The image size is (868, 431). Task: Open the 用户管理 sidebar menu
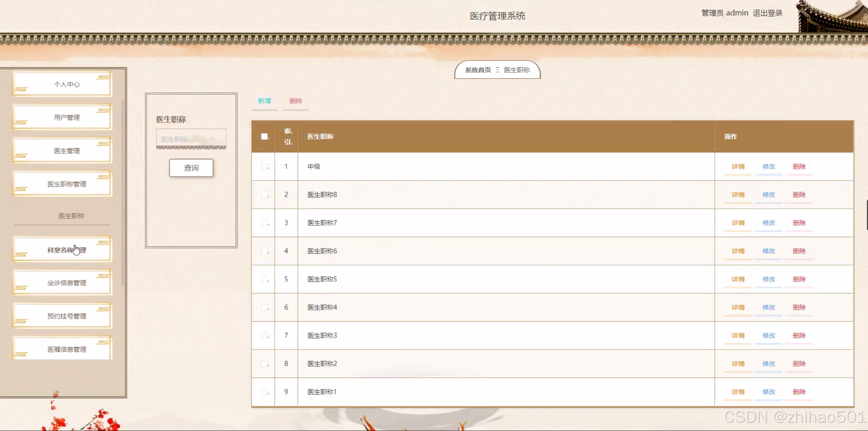67,117
